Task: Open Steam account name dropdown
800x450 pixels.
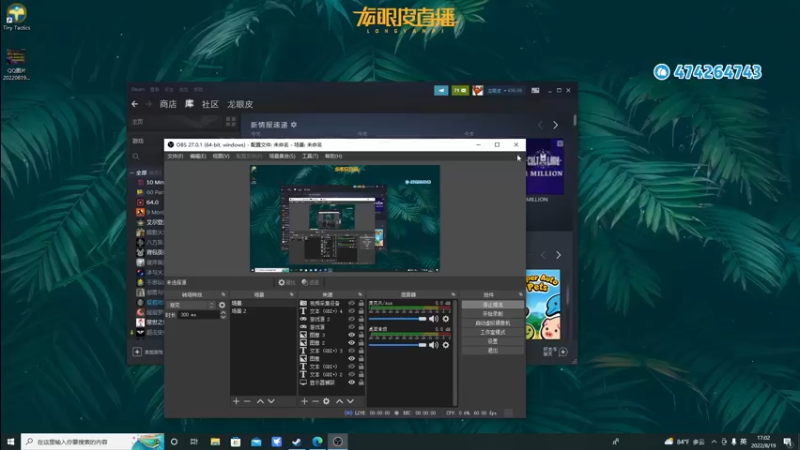Action: (504, 90)
